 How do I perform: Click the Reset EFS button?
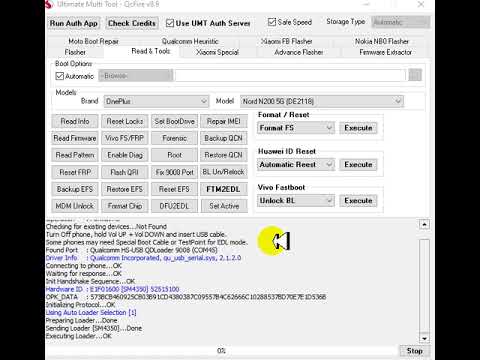pos(174,189)
